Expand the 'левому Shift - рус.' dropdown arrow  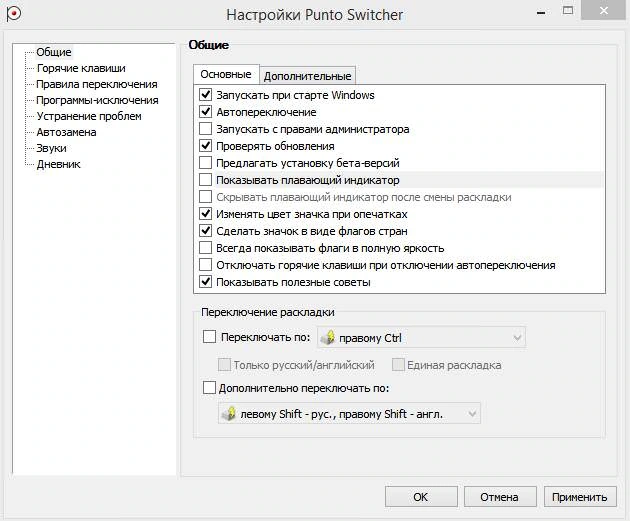pyautogui.click(x=472, y=413)
